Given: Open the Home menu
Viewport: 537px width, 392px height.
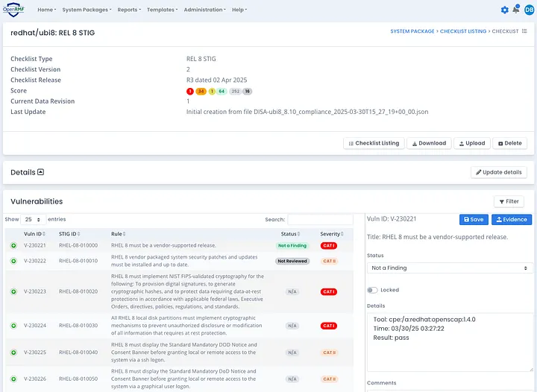Looking at the screenshot, I should (46, 10).
